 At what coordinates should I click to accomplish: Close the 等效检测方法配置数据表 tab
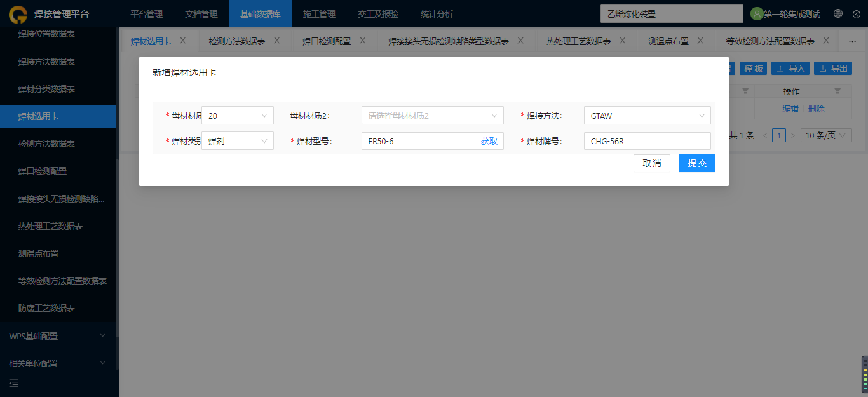coord(826,40)
